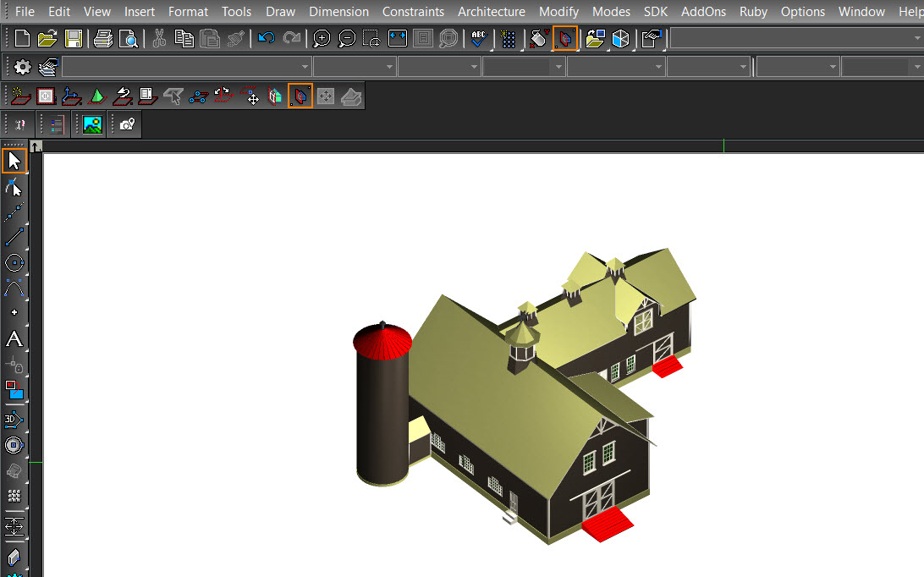Activate the zoom window tool
This screenshot has height=577, width=924.
point(371,39)
